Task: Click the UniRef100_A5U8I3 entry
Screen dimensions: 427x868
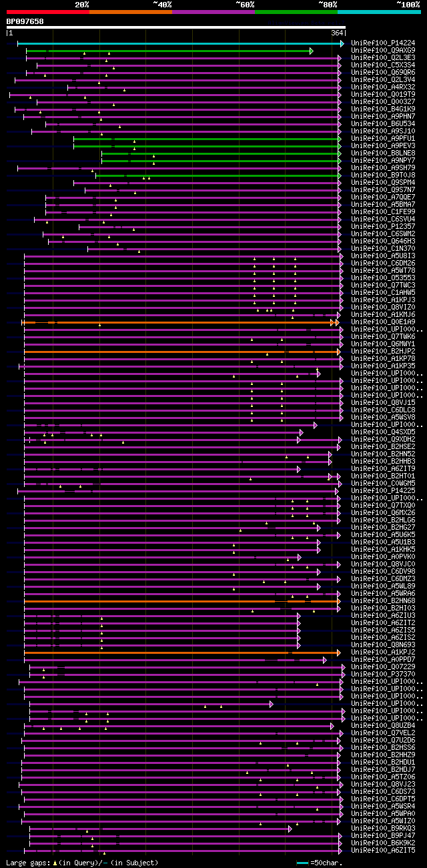Action: click(383, 256)
